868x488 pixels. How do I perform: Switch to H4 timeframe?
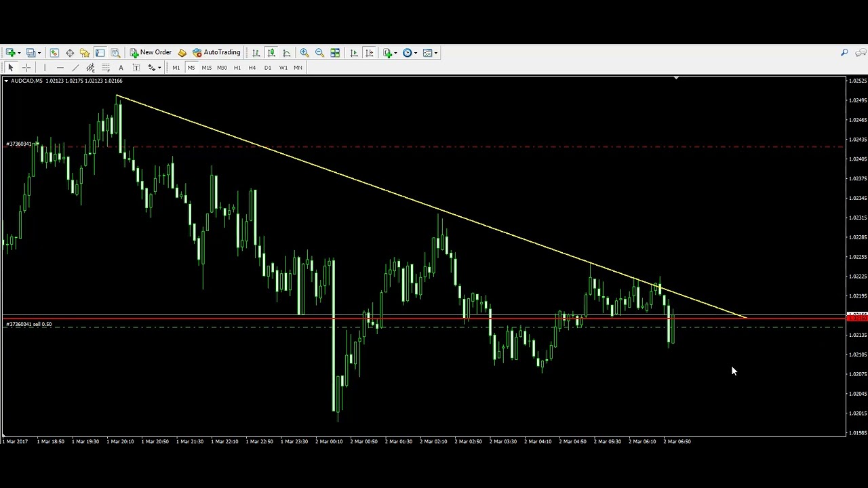coord(252,67)
